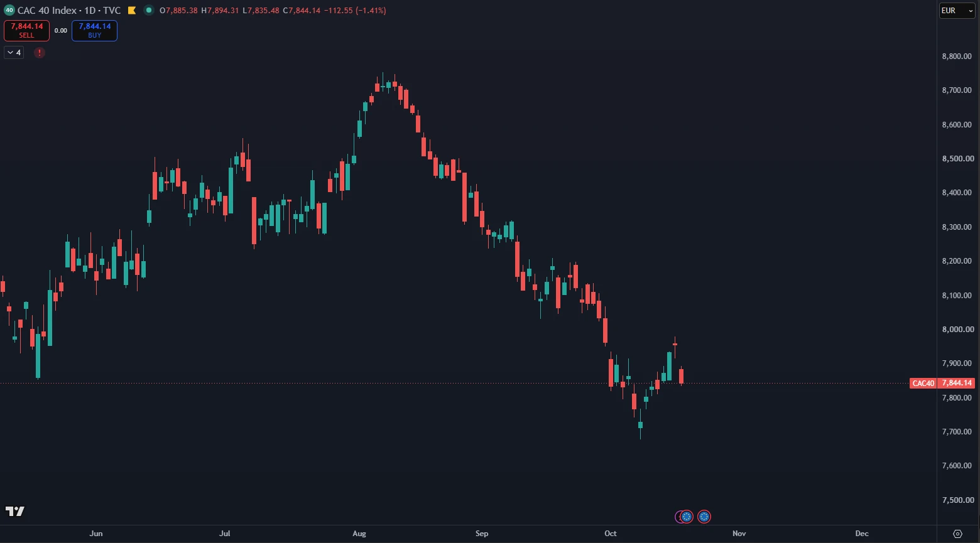Screen dimensions: 980x543
Task: Click the Jun label on time axis
Action: (x=96, y=534)
